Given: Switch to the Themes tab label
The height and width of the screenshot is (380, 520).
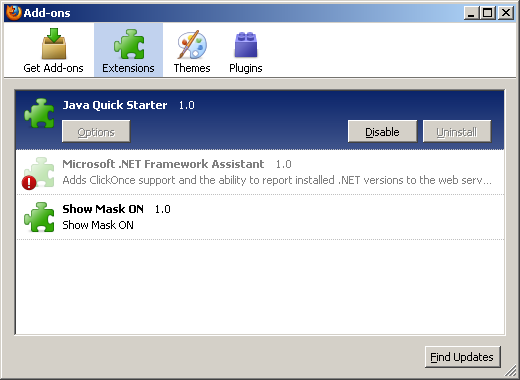Looking at the screenshot, I should coord(192,68).
